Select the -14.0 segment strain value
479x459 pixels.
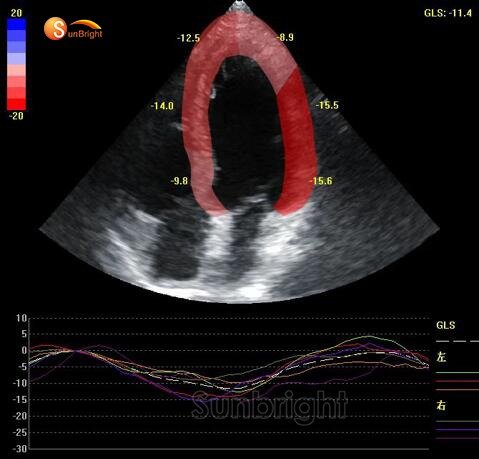[162, 106]
